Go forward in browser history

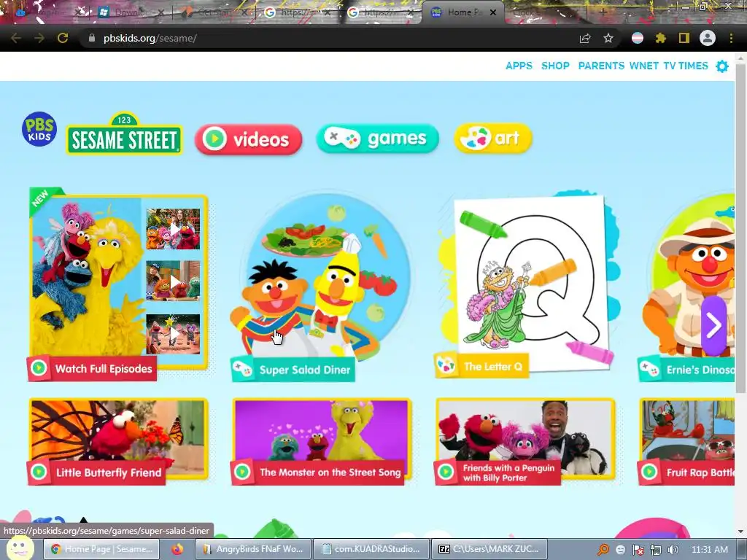[x=39, y=38]
